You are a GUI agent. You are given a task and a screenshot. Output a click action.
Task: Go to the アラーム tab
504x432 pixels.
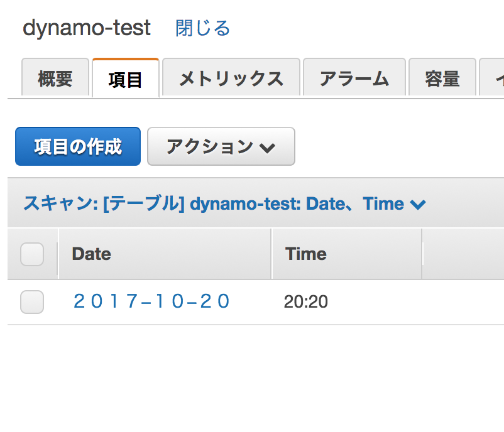[354, 77]
